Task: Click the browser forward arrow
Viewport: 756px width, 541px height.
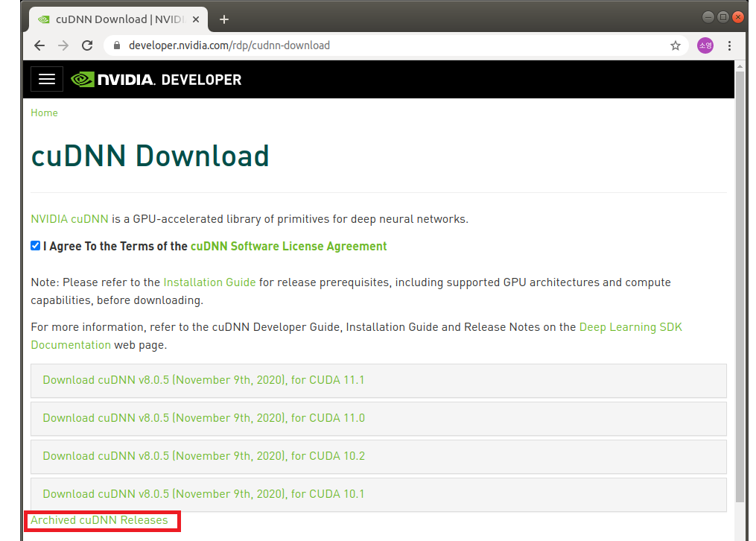Action: tap(63, 45)
